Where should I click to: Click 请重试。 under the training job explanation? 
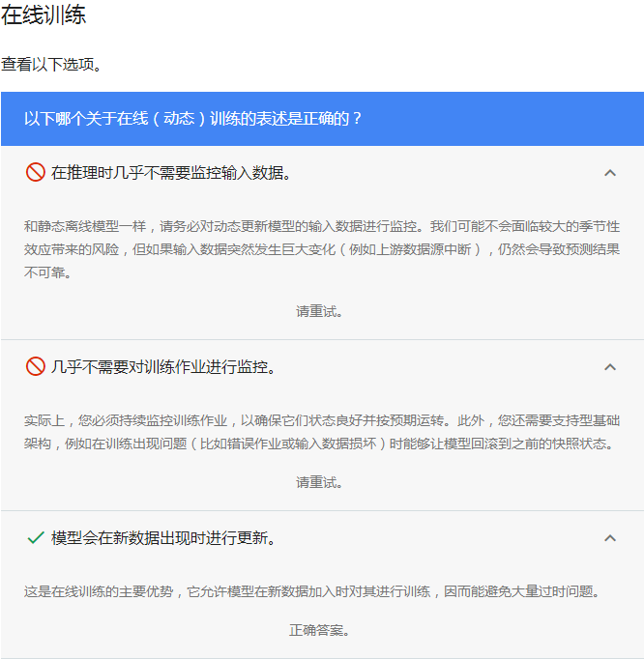320,482
